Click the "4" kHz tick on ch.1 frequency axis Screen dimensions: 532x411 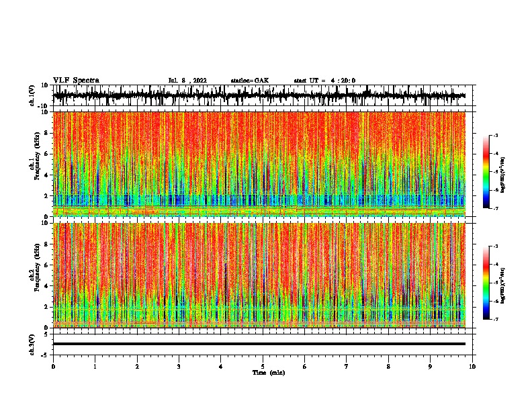46,175
